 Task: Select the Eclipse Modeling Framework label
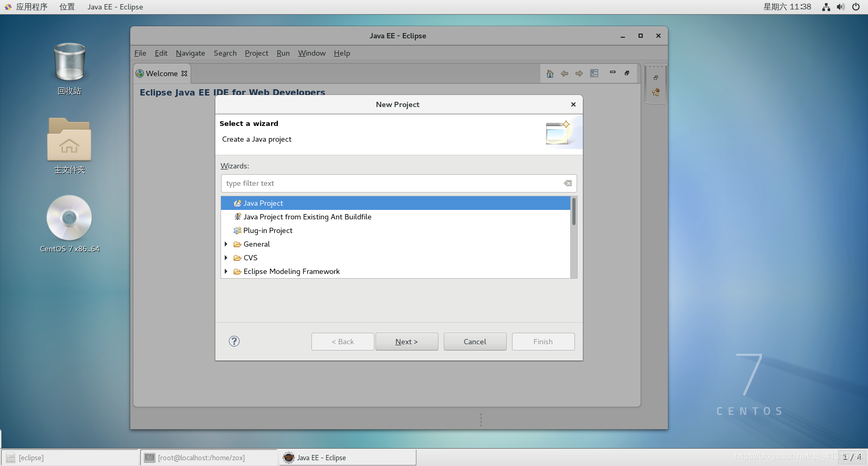[291, 271]
